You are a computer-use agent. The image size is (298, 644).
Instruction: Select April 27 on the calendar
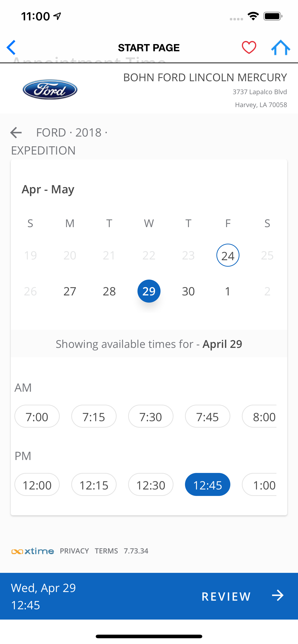(x=70, y=291)
